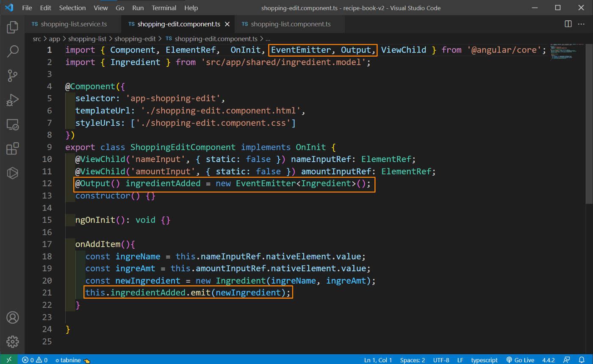Click line number 21 in gutter

47,292
